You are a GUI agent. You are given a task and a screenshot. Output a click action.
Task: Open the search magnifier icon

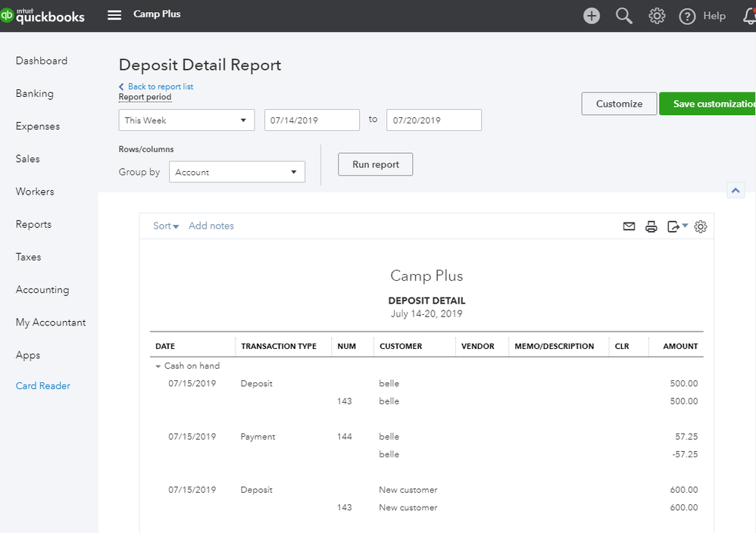click(x=624, y=16)
